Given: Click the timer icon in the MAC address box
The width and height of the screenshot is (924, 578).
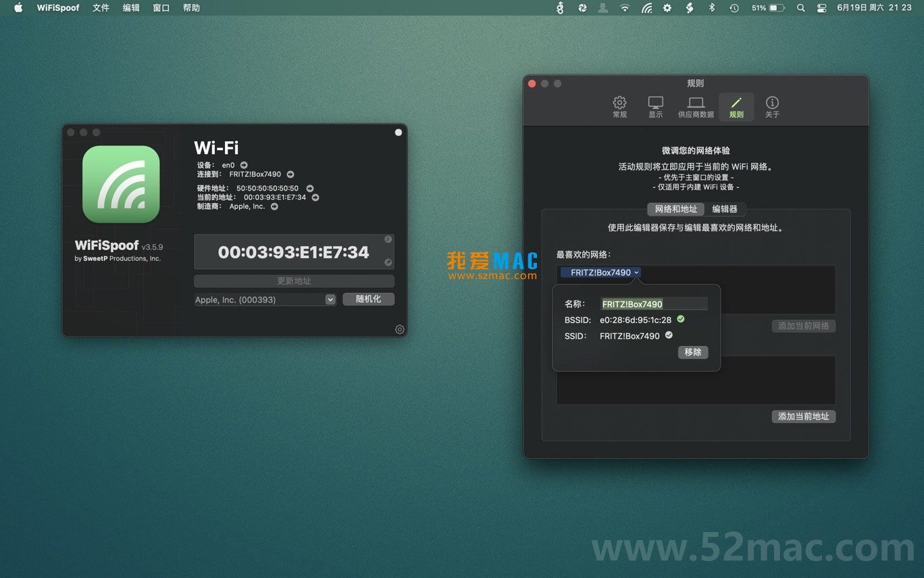Looking at the screenshot, I should point(388,239).
